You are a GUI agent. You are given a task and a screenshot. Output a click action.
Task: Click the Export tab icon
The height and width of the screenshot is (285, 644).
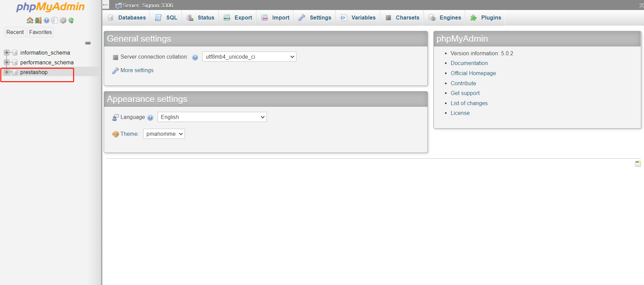click(227, 18)
